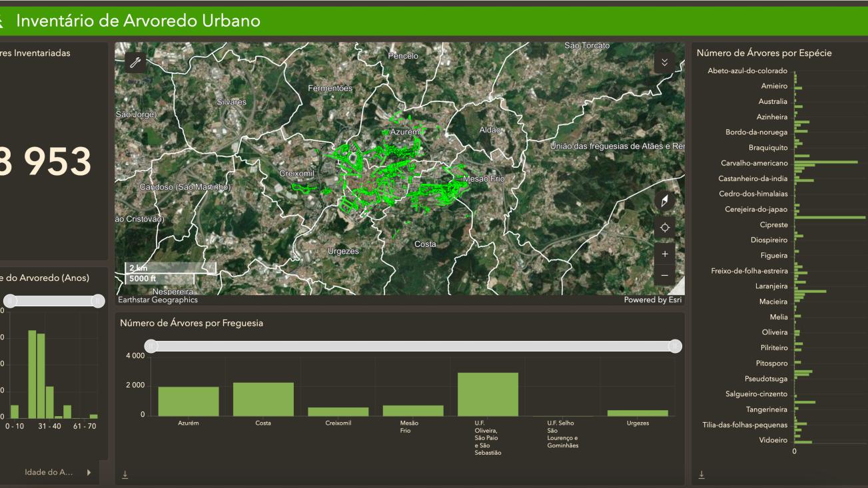Select the U.F. Oliveira, São Paio bar
Screen dimensions: 868x488
(x=488, y=394)
